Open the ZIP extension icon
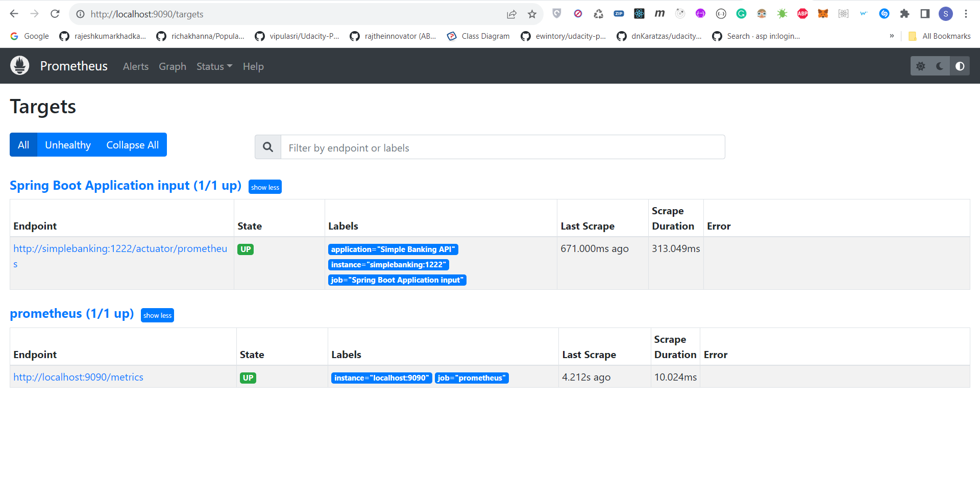This screenshot has height=504, width=980. click(619, 14)
